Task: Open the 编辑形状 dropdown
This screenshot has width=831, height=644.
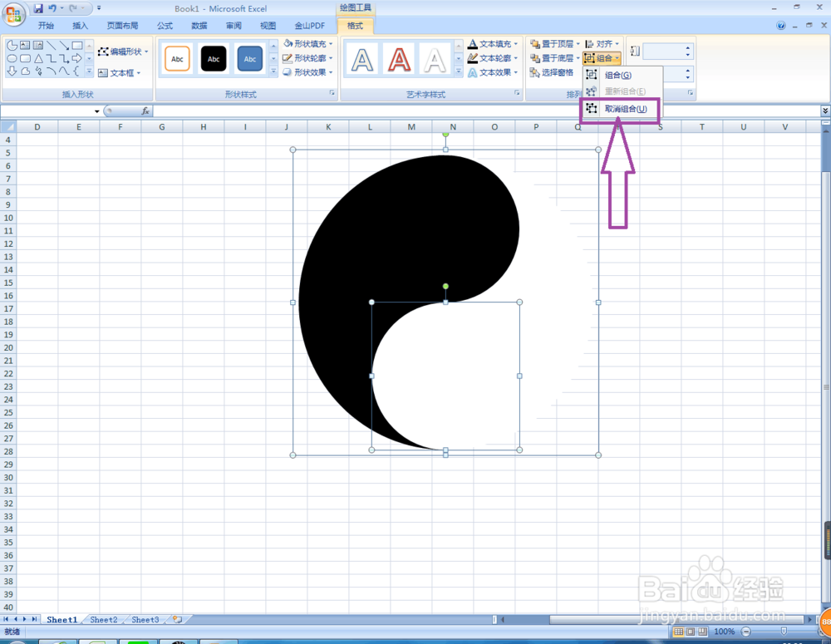Action: pos(124,52)
